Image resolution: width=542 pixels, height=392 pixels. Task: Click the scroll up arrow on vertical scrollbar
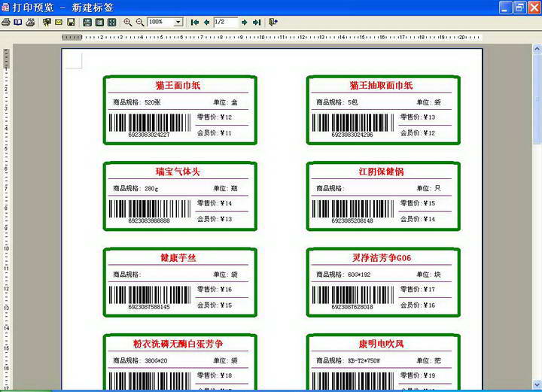tap(537, 49)
